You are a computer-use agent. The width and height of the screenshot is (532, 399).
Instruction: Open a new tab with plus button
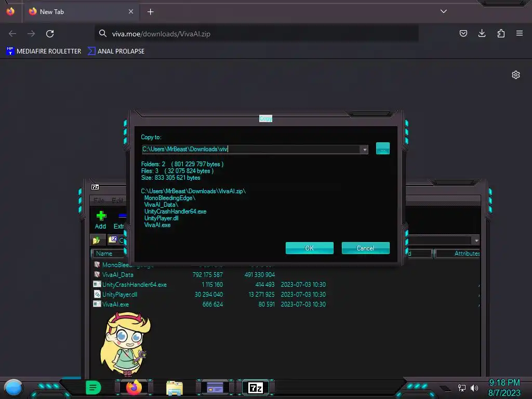pyautogui.click(x=150, y=12)
